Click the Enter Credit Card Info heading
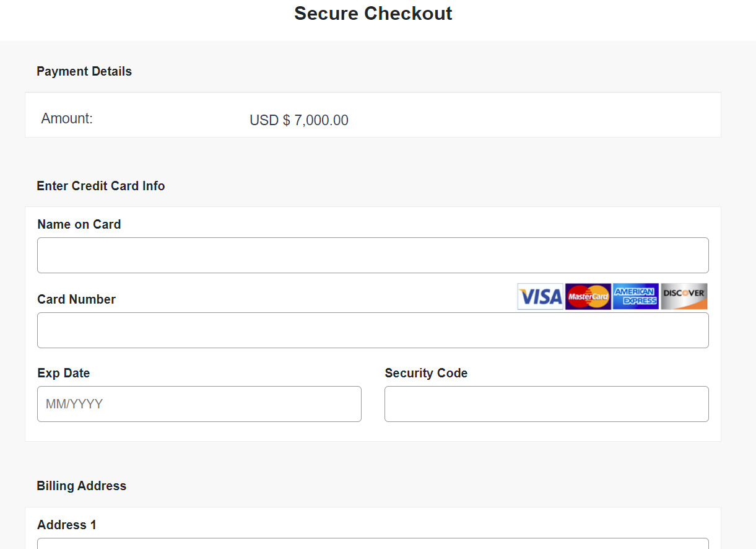The height and width of the screenshot is (549, 756). (x=101, y=186)
